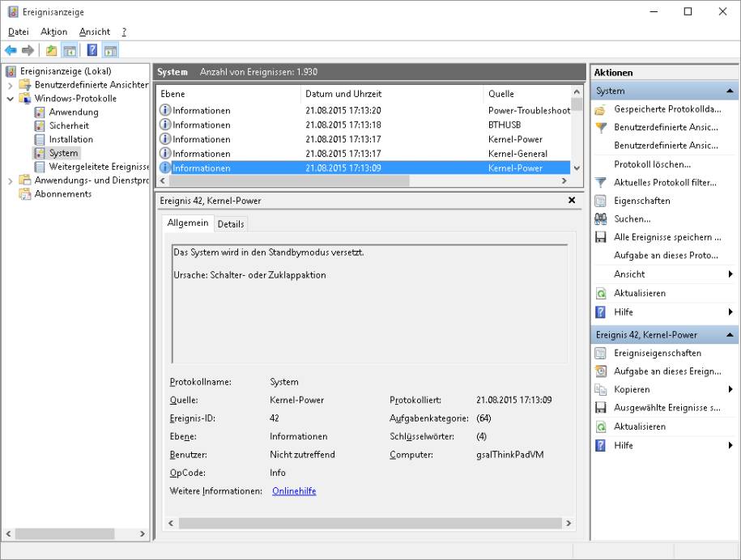Collapse the Windows-Protokolle tree node
The image size is (741, 560).
pyautogui.click(x=10, y=99)
